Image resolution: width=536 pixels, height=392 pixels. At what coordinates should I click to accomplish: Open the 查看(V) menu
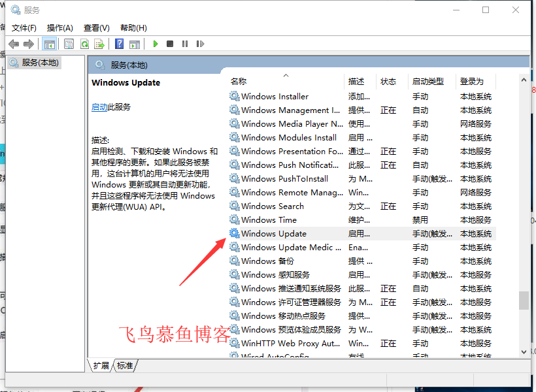(95, 27)
